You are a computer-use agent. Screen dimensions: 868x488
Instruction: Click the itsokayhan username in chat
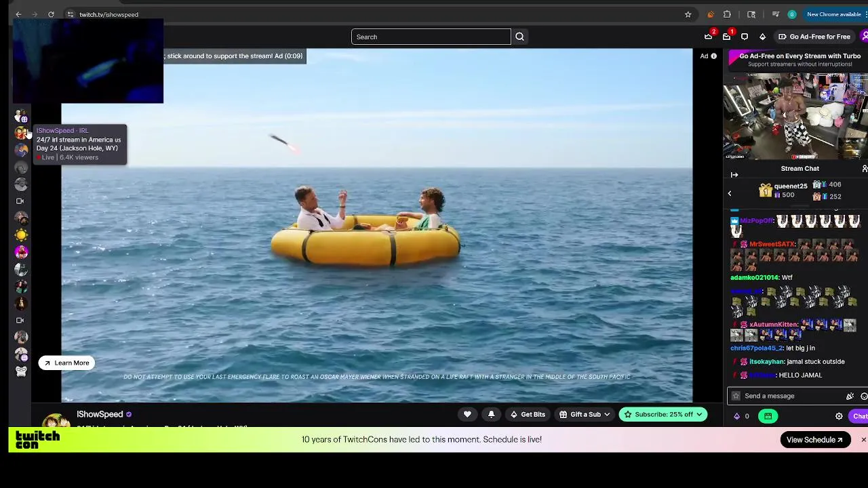(x=766, y=361)
